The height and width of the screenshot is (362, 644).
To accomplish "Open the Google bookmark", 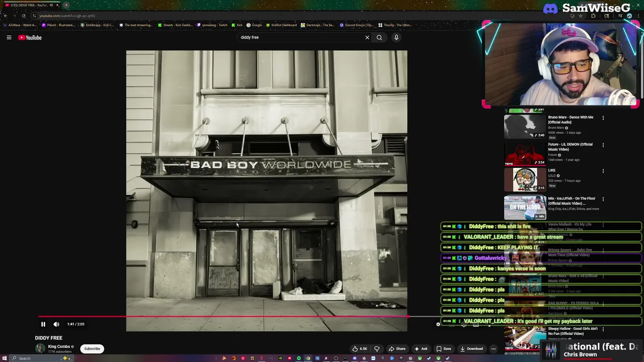I will click(x=255, y=25).
